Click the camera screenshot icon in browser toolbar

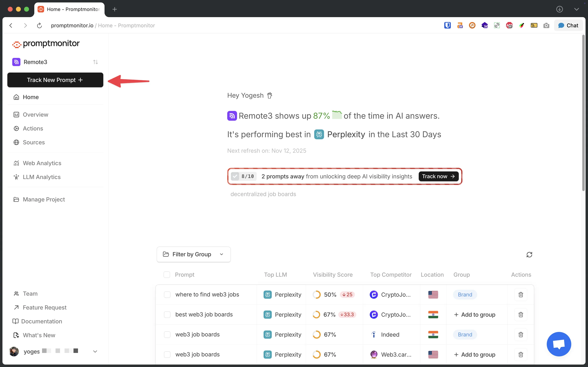click(x=546, y=25)
